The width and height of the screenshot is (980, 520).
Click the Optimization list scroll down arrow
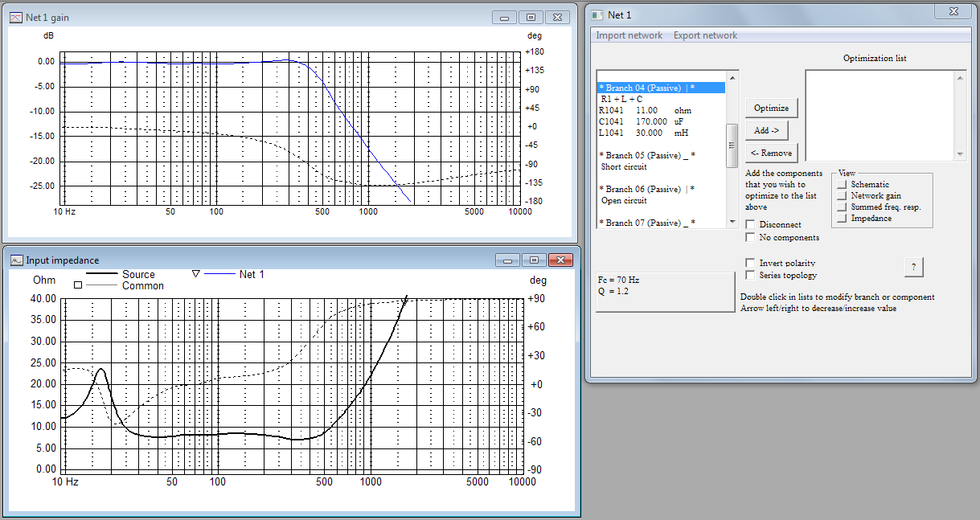(960, 154)
